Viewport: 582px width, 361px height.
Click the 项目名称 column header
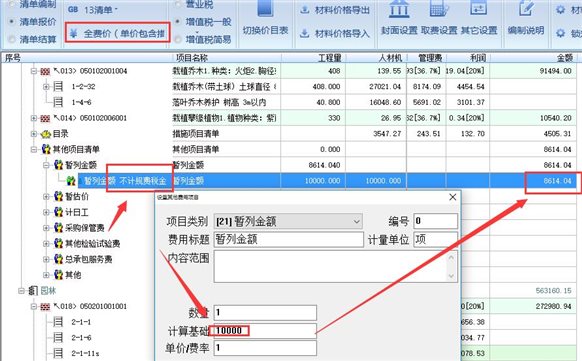(x=226, y=58)
